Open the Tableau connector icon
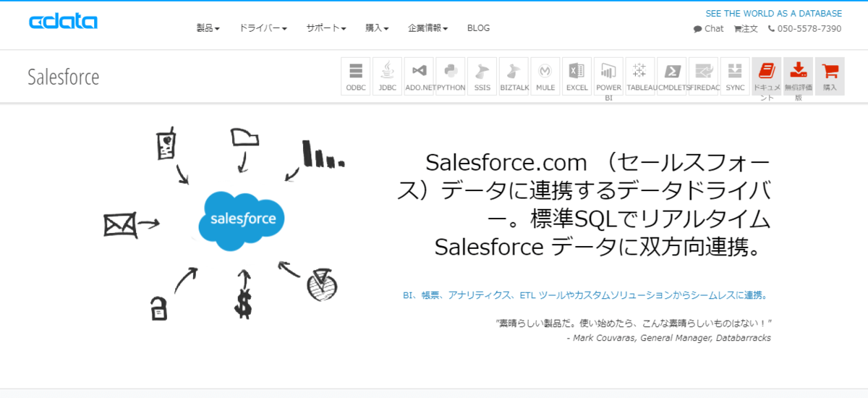Viewport: 868px width, 398px height. coord(640,76)
